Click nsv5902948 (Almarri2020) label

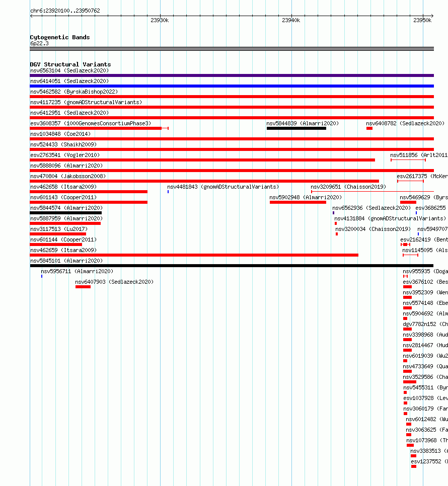point(306,197)
